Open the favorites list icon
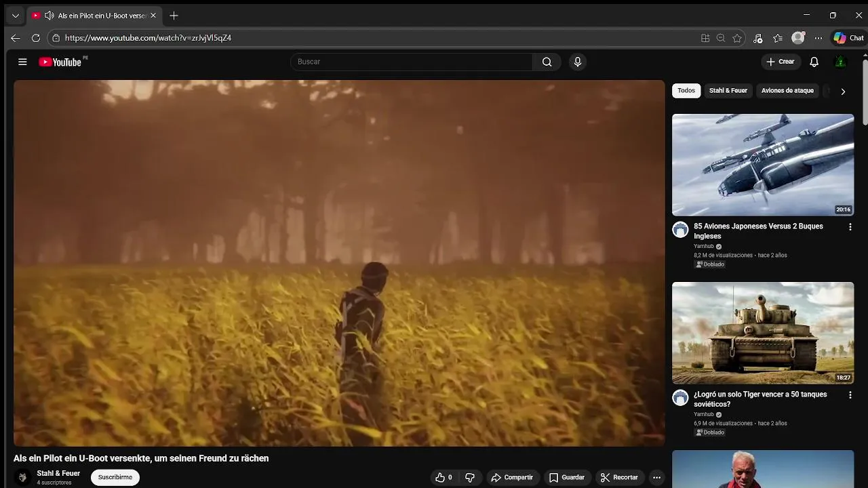The image size is (868, 488). click(778, 38)
